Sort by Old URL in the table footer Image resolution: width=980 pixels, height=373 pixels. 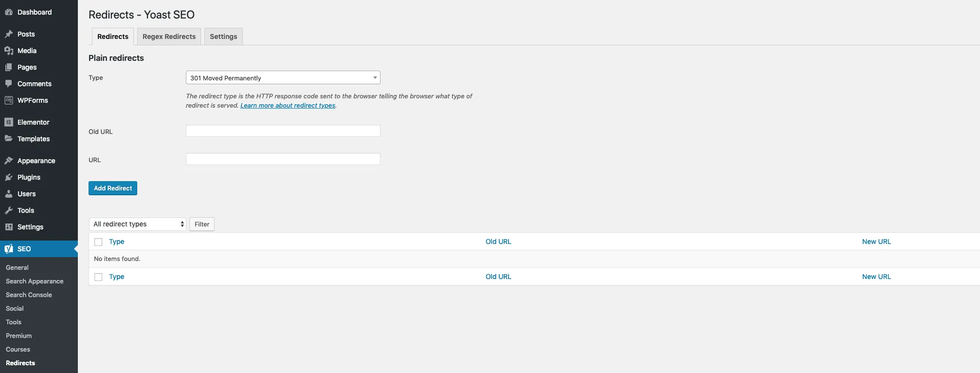498,277
